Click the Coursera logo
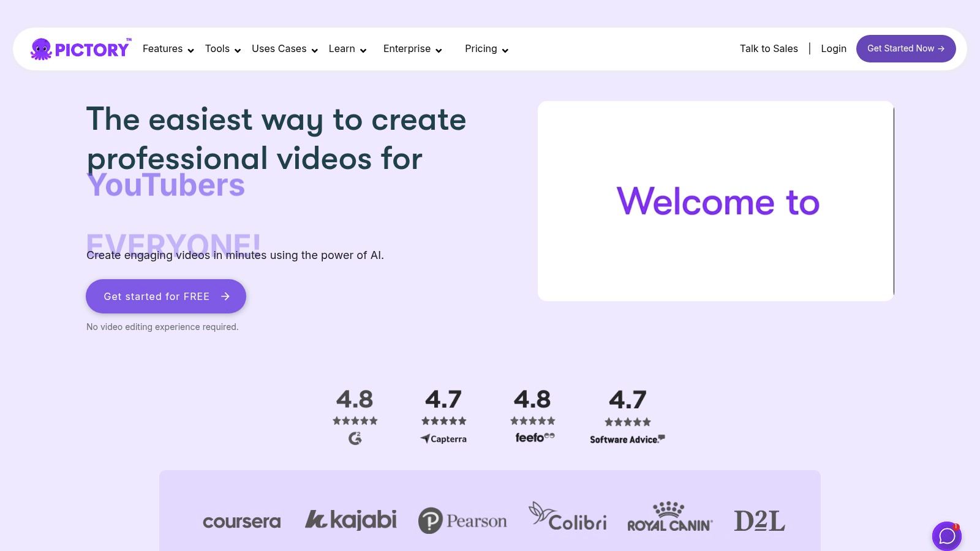This screenshot has width=980, height=551. coord(242,522)
